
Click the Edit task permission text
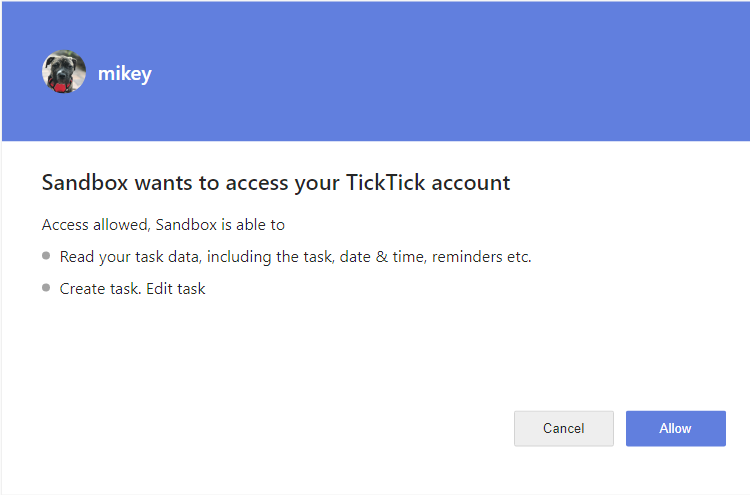(x=176, y=289)
